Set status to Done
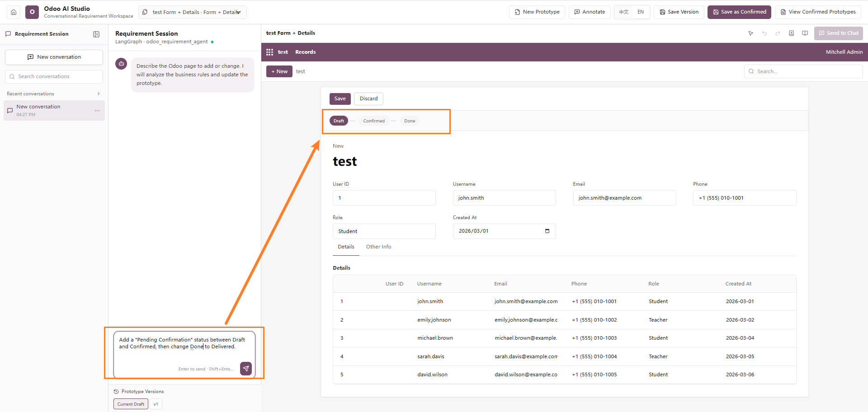Screen dimensions: 868x412 [410, 121]
